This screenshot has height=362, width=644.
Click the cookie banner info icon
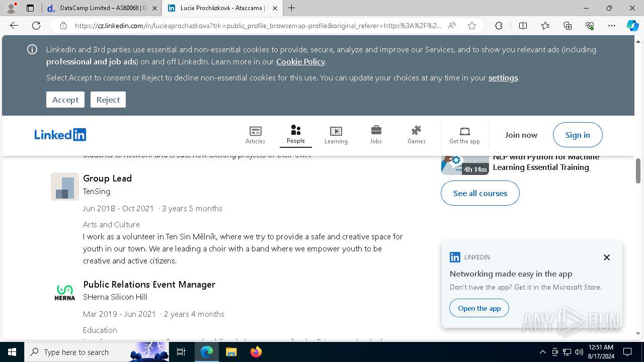pos(32,49)
